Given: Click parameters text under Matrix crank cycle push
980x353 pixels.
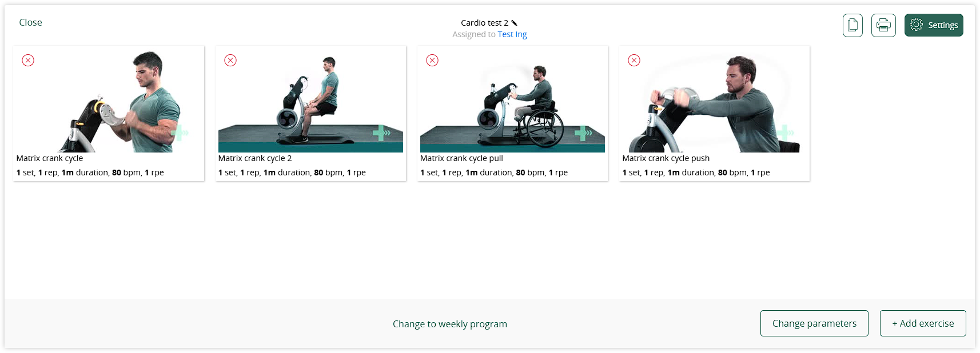Looking at the screenshot, I should tap(696, 173).
